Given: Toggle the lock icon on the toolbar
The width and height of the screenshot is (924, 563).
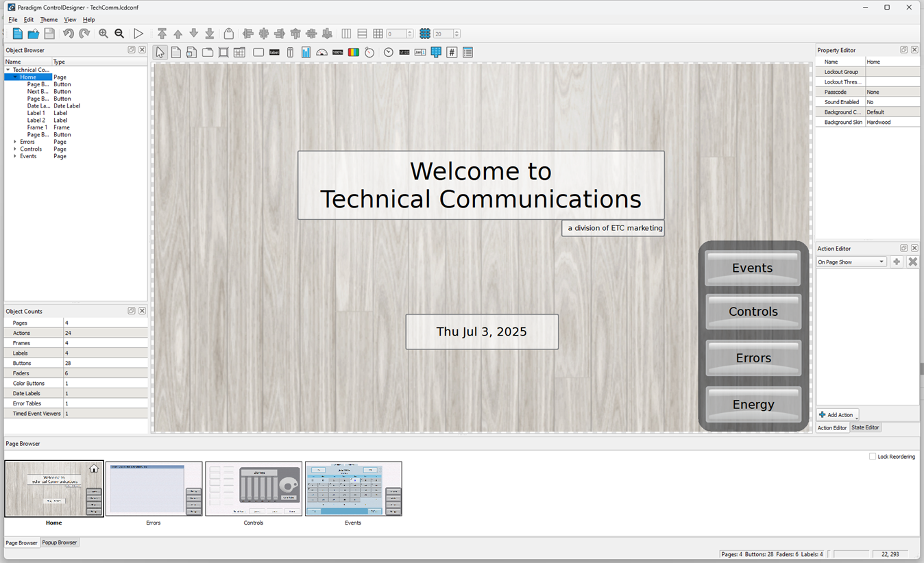Looking at the screenshot, I should (x=228, y=33).
